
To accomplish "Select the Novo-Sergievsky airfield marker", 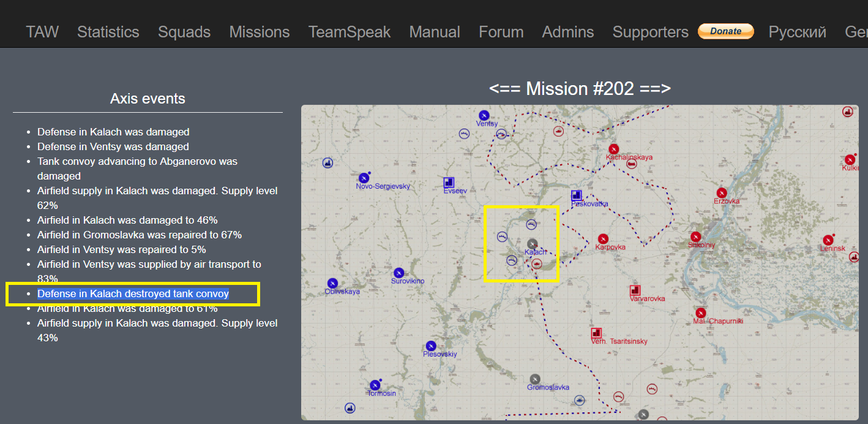I will point(364,178).
